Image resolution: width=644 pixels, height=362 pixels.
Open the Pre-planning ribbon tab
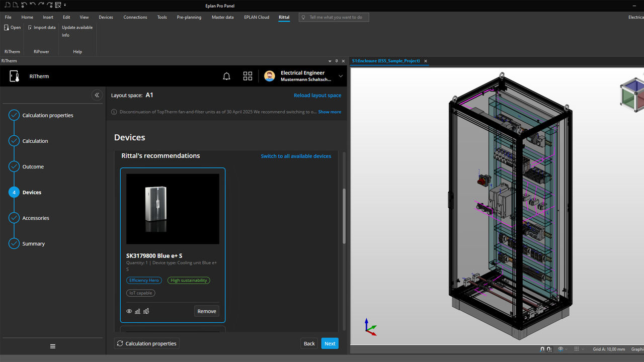189,17
